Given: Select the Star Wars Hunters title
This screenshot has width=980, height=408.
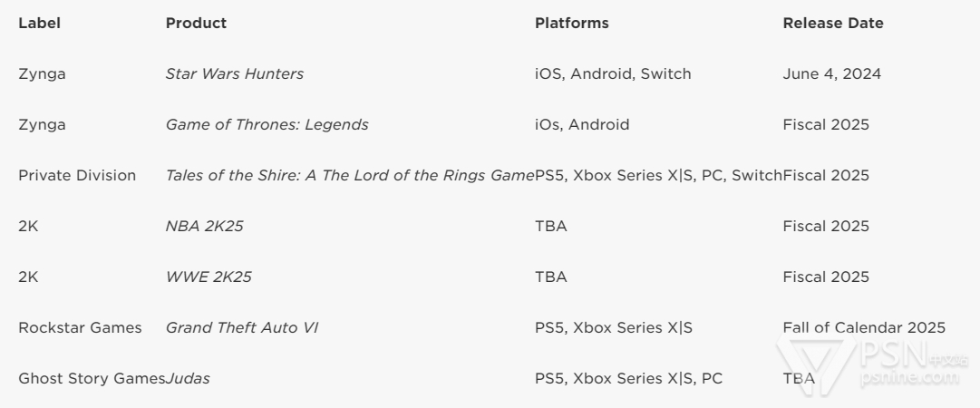Looking at the screenshot, I should 235,73.
